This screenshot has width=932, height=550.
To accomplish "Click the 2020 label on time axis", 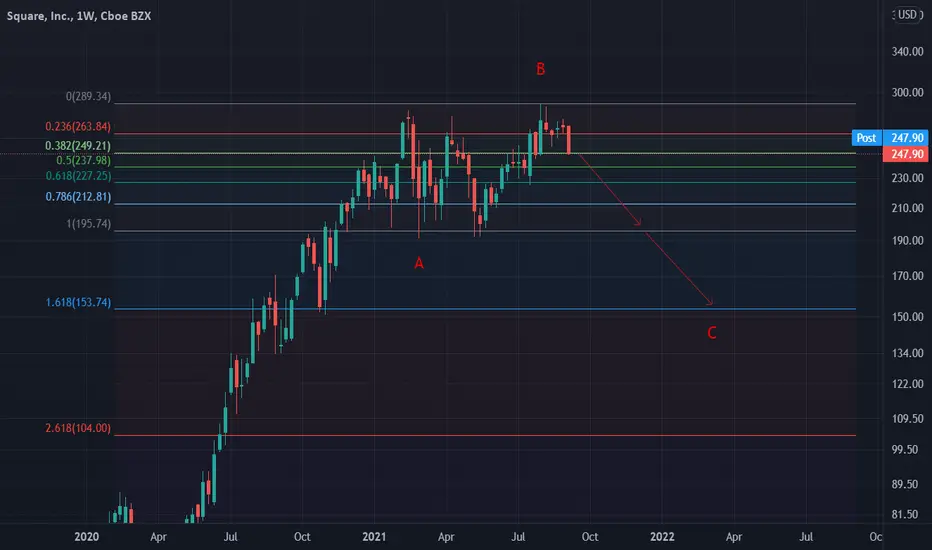I will point(87,537).
